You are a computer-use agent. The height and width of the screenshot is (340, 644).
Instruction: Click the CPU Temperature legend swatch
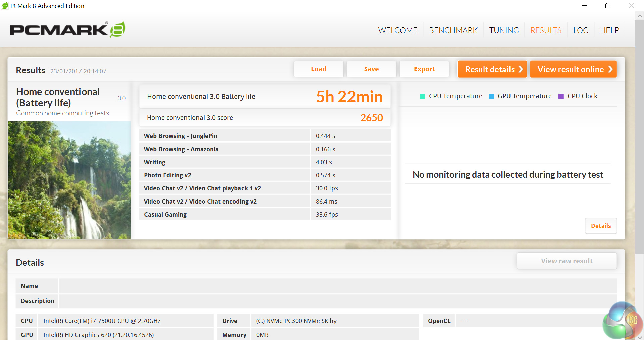422,96
